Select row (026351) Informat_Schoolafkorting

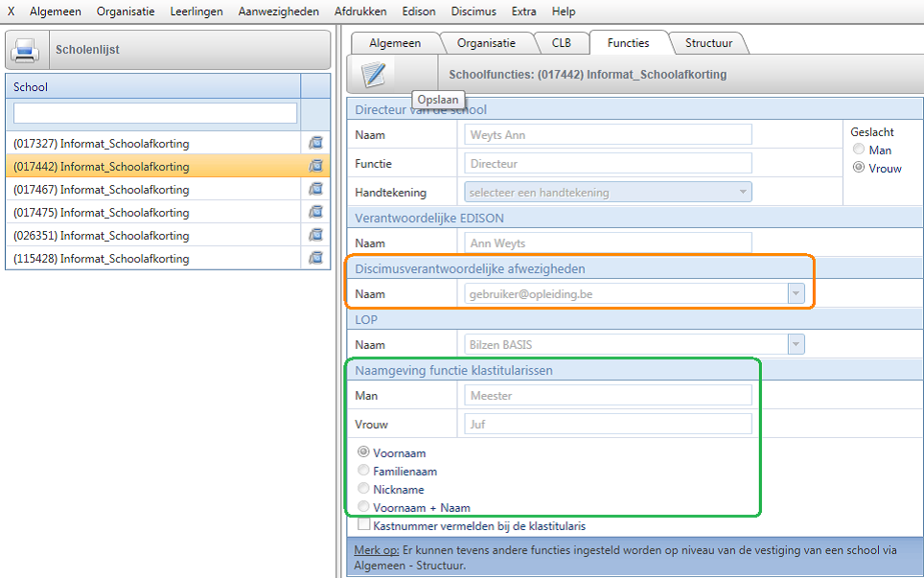(153, 235)
